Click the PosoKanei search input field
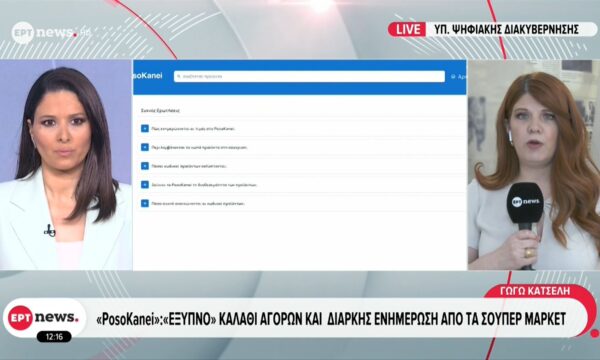This screenshot has width=600, height=360. 309,77
